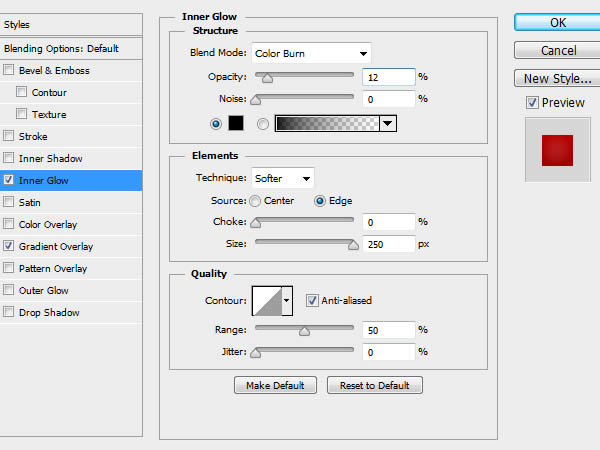
Task: Choose the Edge source radio button
Action: [x=320, y=201]
